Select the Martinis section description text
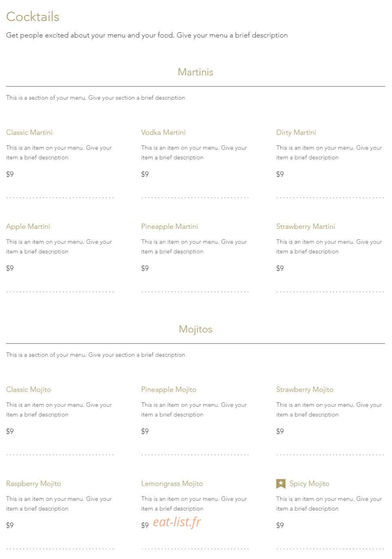The image size is (392, 559). tap(96, 98)
